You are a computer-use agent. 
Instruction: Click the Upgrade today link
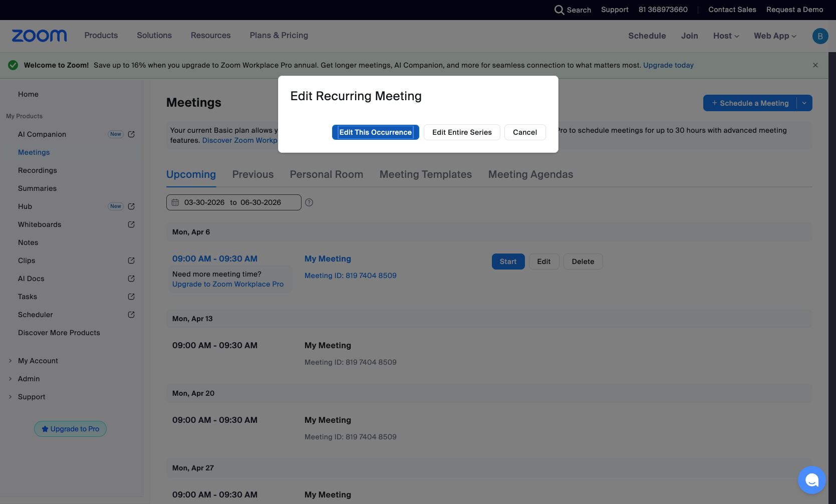tap(669, 65)
